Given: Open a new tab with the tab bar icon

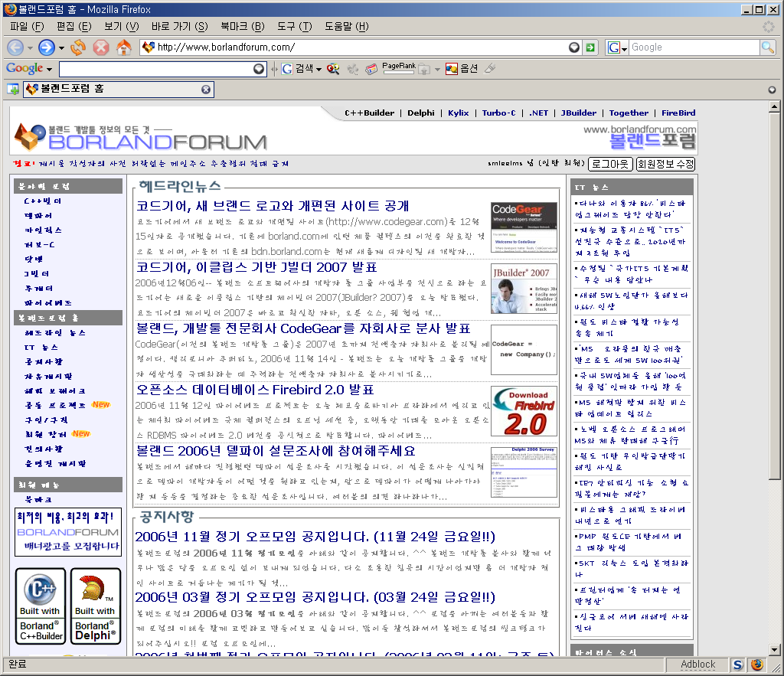Looking at the screenshot, I should [x=13, y=90].
